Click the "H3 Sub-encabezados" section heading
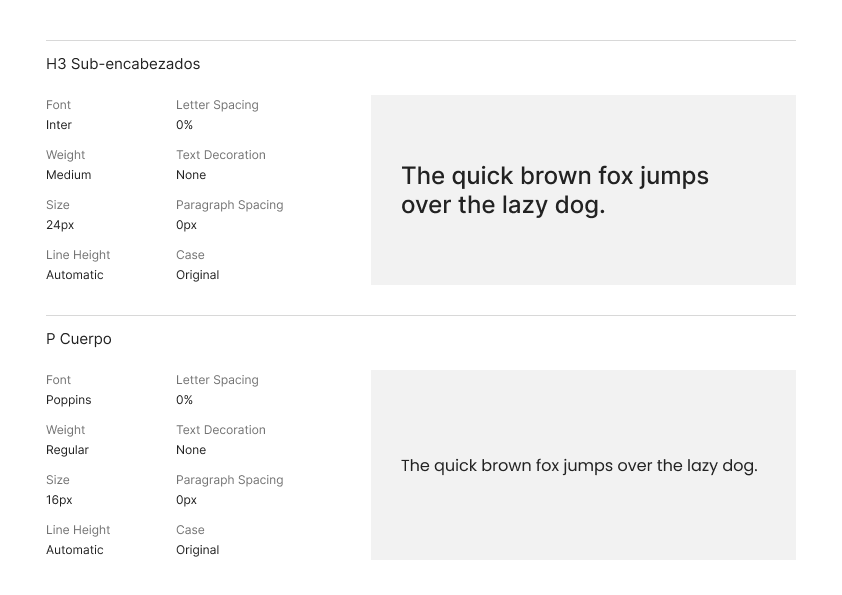The image size is (842, 595). point(123,64)
